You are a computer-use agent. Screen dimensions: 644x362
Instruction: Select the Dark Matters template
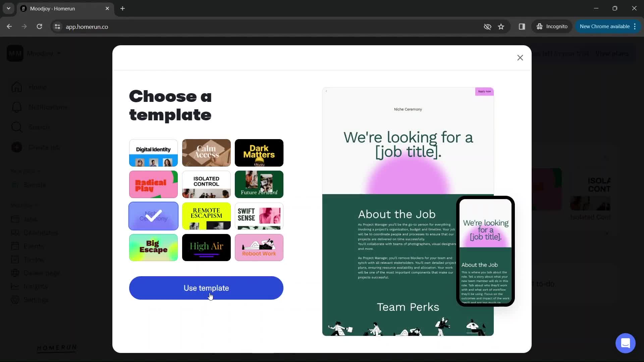click(259, 153)
